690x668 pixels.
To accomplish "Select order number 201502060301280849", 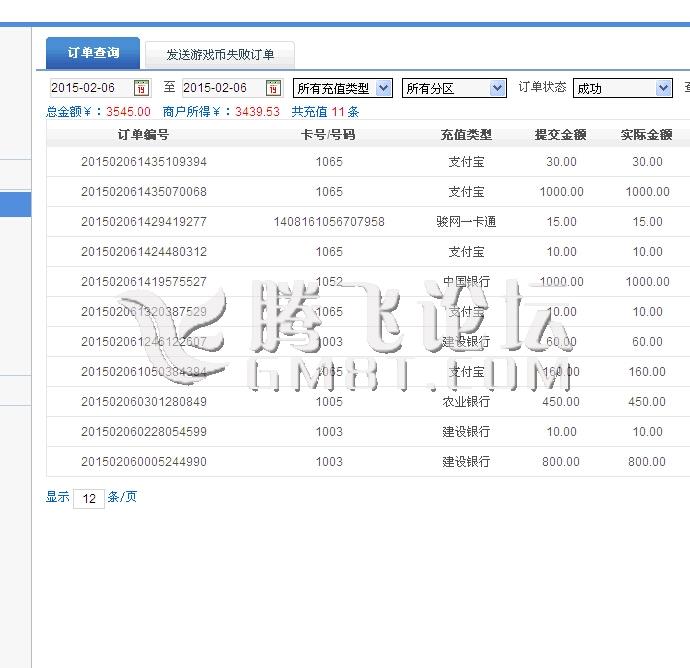I will [x=144, y=402].
